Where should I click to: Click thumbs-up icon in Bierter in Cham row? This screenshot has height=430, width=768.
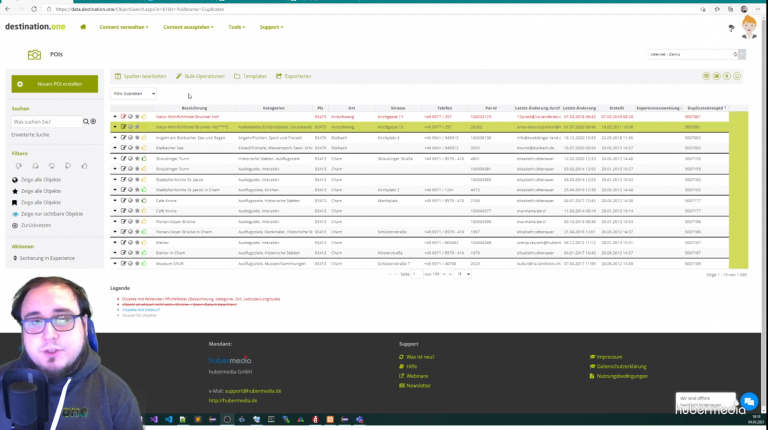tap(144, 253)
